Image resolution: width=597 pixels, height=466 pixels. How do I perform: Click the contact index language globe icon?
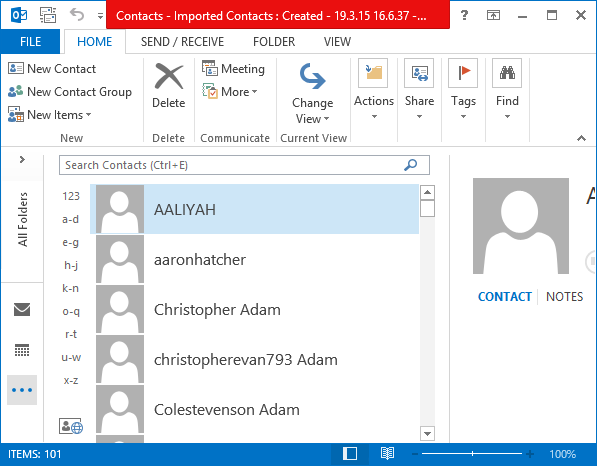71,426
